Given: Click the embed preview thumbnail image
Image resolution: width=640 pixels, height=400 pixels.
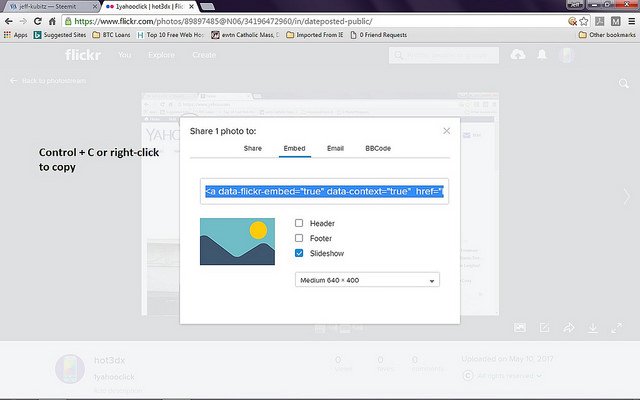Looking at the screenshot, I should tap(237, 241).
